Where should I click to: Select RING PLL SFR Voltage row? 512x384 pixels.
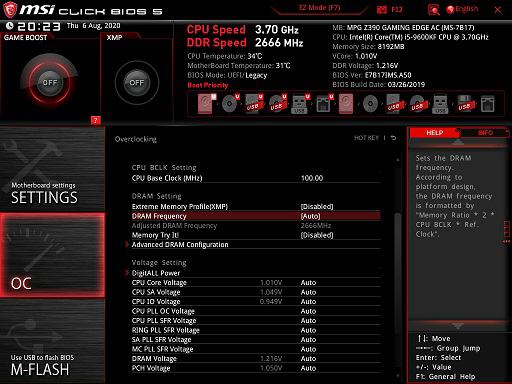pyautogui.click(x=256, y=330)
